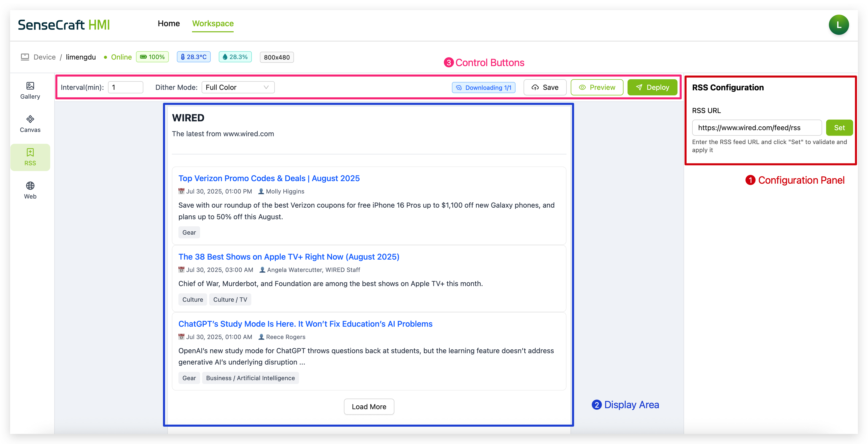868x444 pixels.
Task: Open the ChatGPT's Study Mode article link
Action: (x=305, y=324)
